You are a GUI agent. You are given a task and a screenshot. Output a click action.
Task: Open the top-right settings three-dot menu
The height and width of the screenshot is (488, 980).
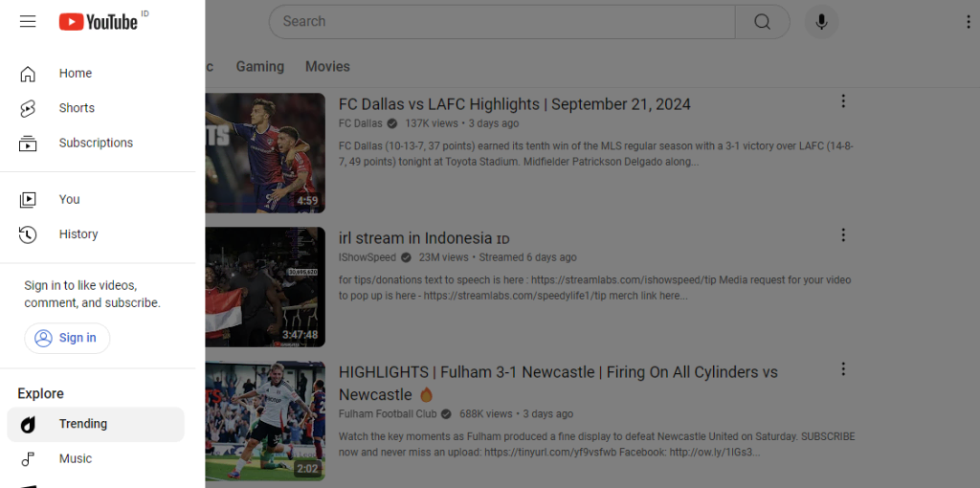[968, 22]
